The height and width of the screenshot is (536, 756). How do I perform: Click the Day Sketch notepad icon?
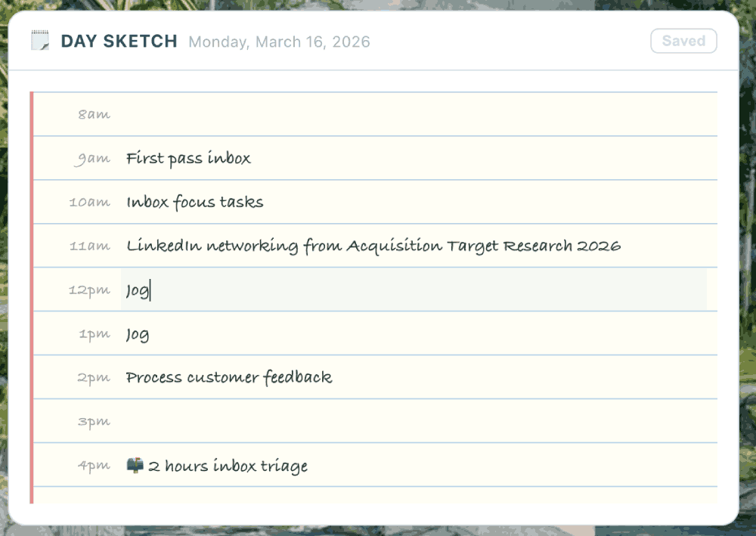(x=40, y=41)
